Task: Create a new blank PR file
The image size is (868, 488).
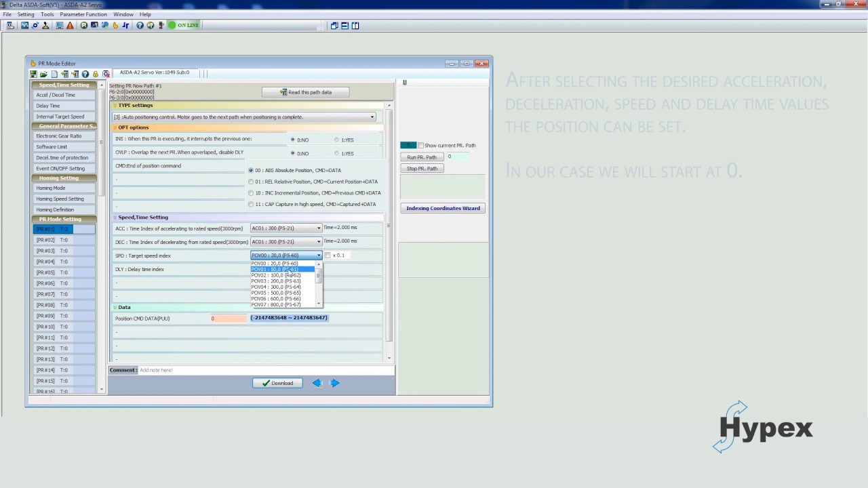Action: (x=54, y=74)
